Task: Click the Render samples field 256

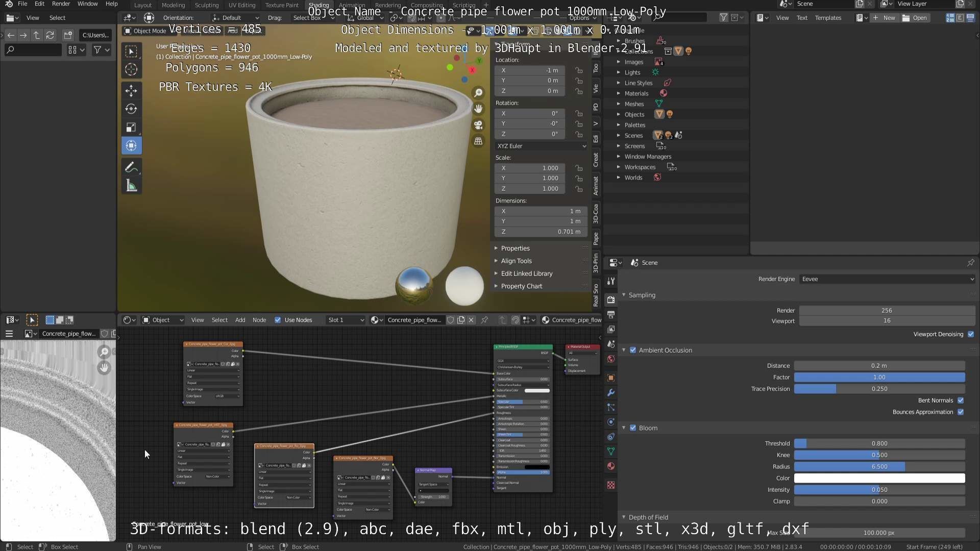Action: 887,311
